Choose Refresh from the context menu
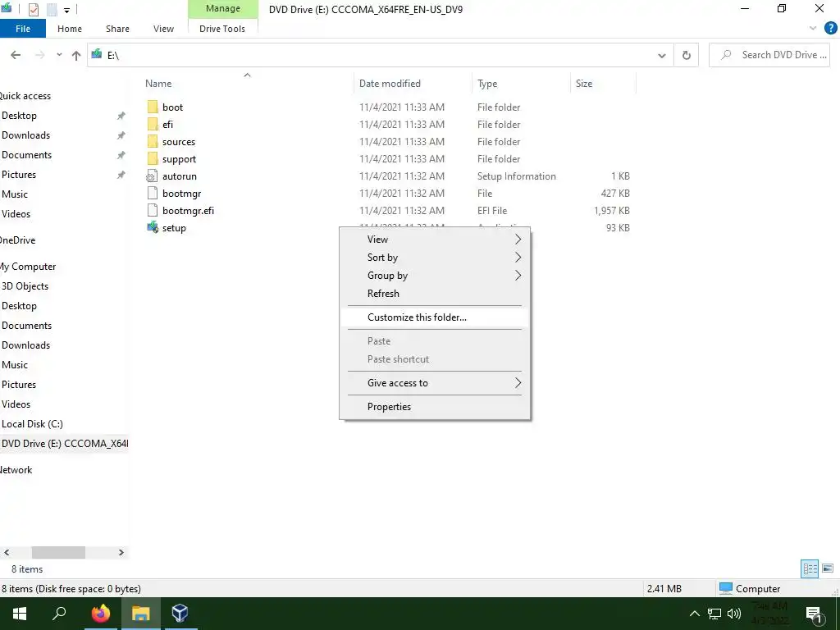This screenshot has height=630, width=840. (435, 294)
